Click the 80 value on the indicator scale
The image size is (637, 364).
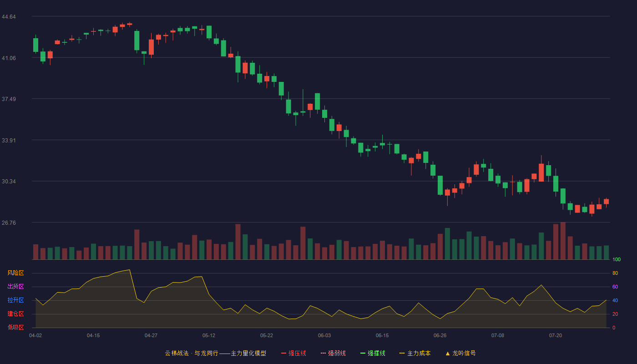click(615, 273)
